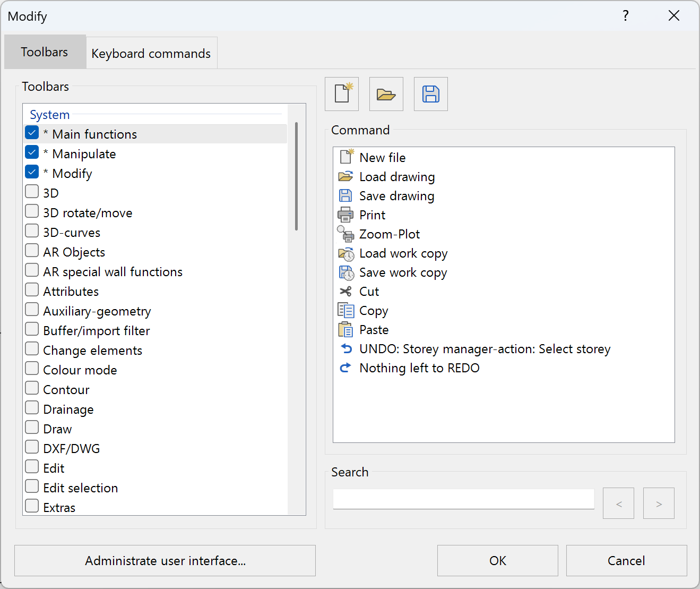The image size is (700, 589).
Task: Click Administrate user interface button
Action: (x=165, y=560)
